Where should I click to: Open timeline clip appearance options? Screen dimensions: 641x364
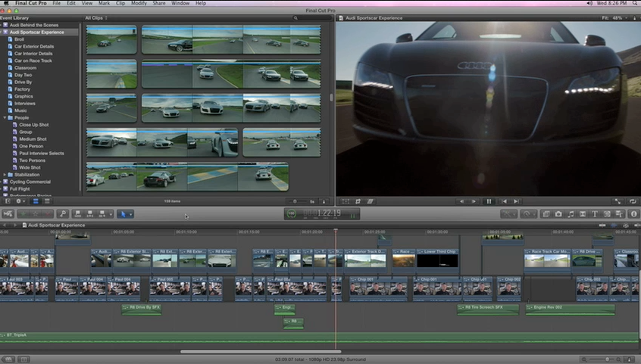click(x=630, y=359)
